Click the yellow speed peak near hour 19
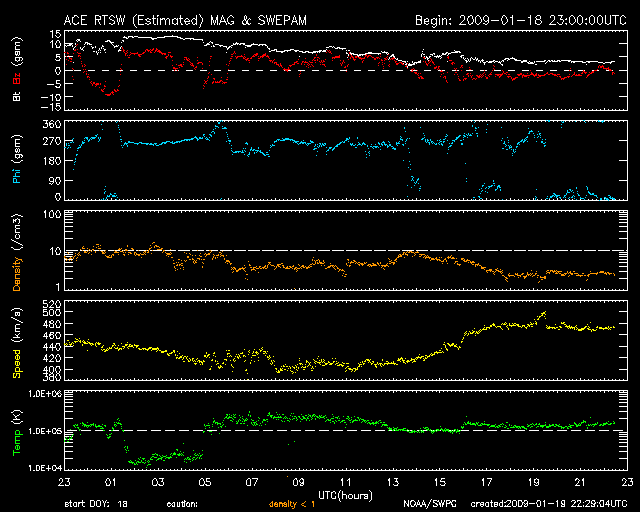 pyautogui.click(x=544, y=314)
